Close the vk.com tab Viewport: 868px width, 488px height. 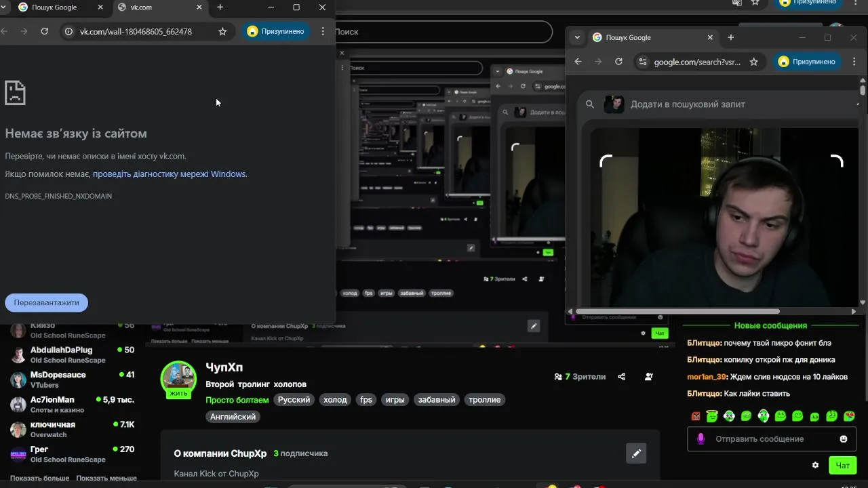click(199, 7)
